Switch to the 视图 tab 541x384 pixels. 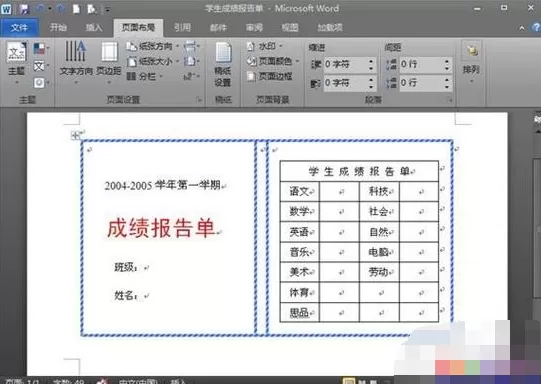click(x=290, y=27)
